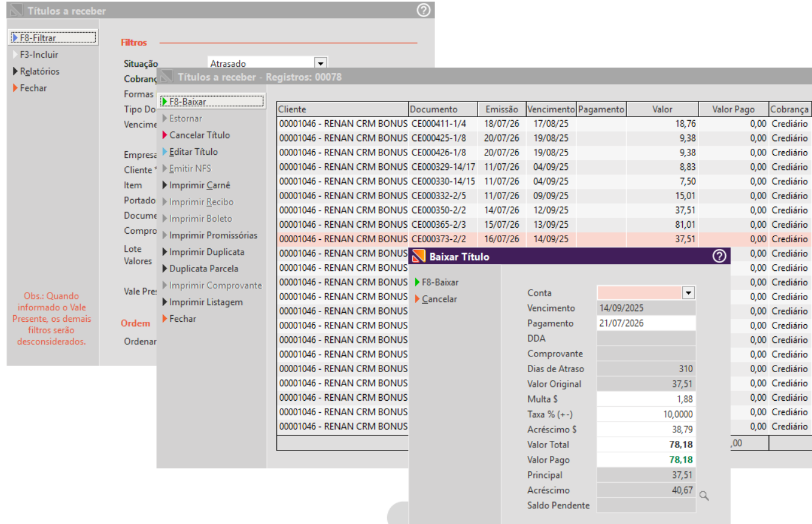The image size is (812, 524).
Task: Select Imprimir Boleto option
Action: (x=201, y=219)
